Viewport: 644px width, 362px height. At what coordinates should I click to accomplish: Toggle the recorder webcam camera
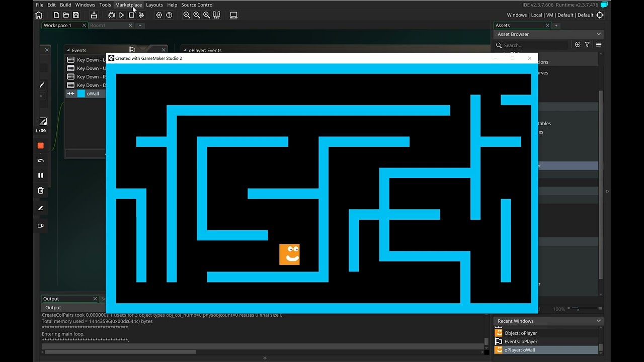(41, 226)
